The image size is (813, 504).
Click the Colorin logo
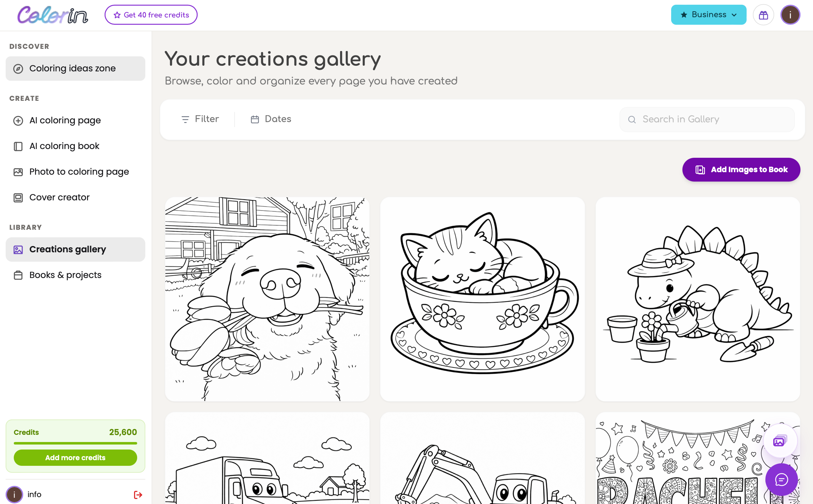tap(53, 15)
